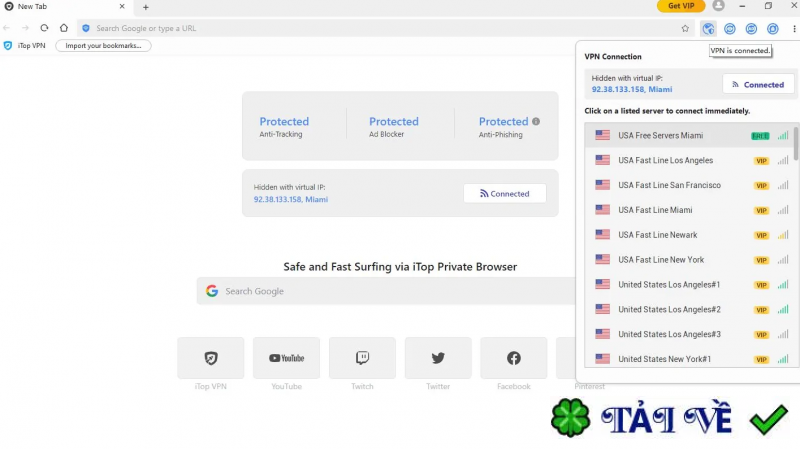Go to the home page

tap(64, 28)
